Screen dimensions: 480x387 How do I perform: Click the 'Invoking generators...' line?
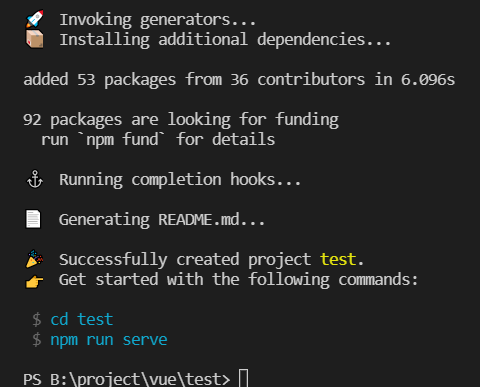157,20
